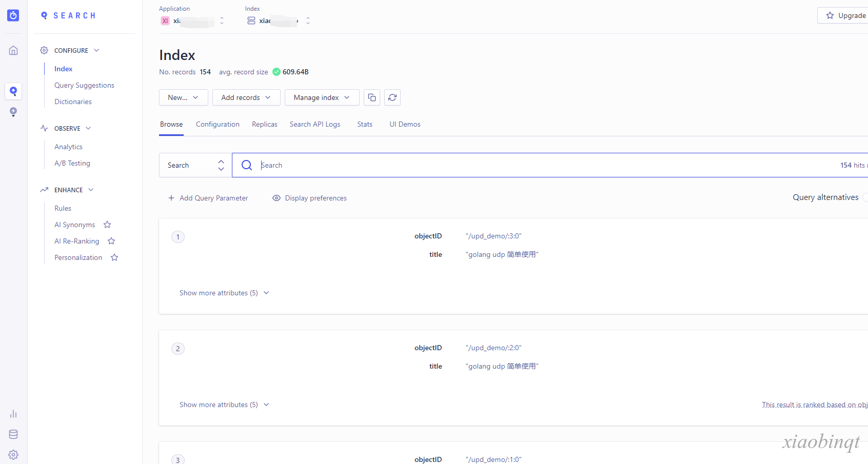Switch to the Replicas tab
The width and height of the screenshot is (868, 464).
point(265,124)
